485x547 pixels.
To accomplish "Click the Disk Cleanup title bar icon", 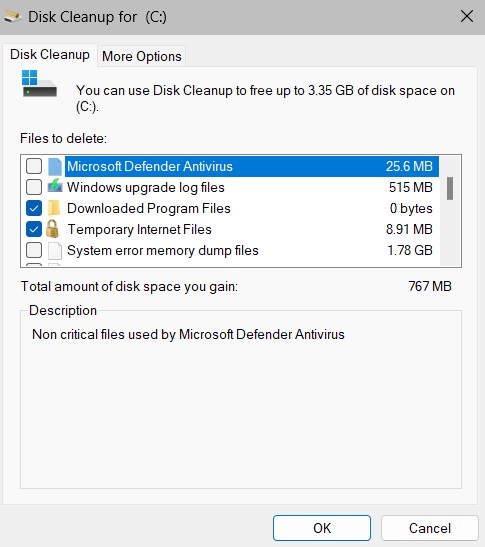I will [x=13, y=16].
